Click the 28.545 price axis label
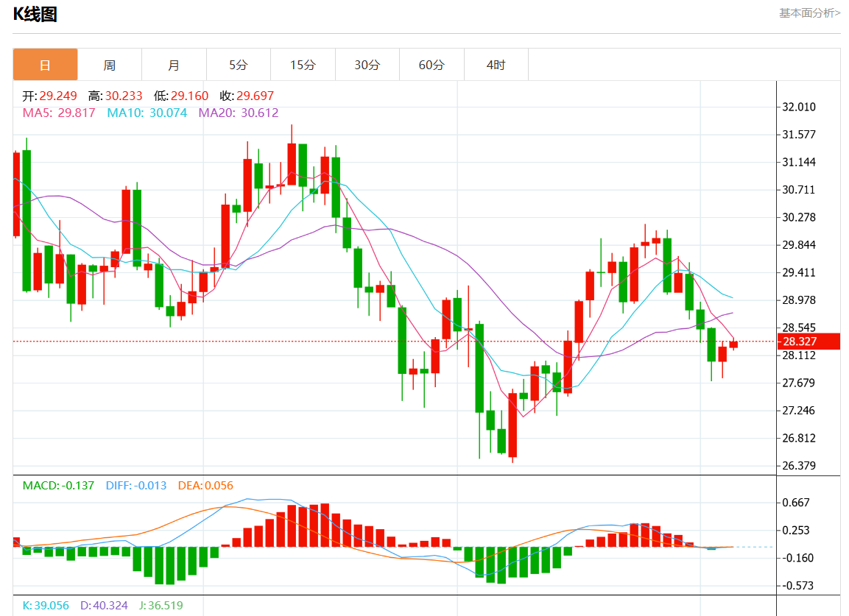Image resolution: width=849 pixels, height=616 pixels. tap(799, 328)
